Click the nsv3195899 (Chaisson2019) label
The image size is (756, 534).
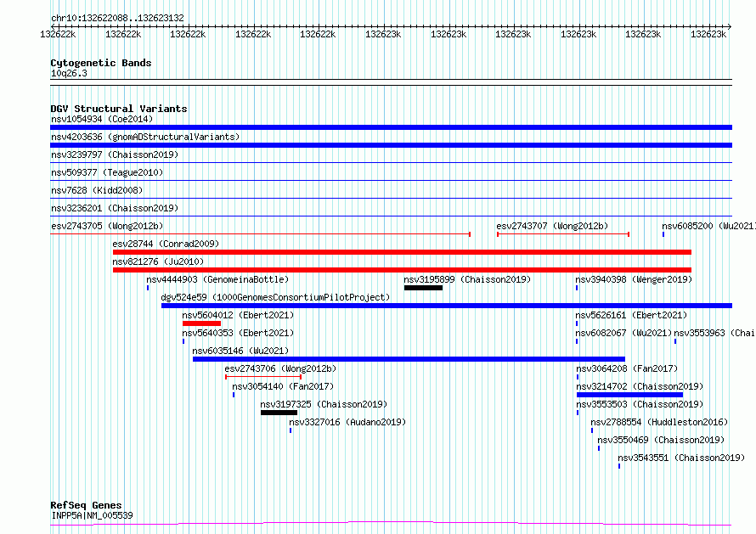467,279
